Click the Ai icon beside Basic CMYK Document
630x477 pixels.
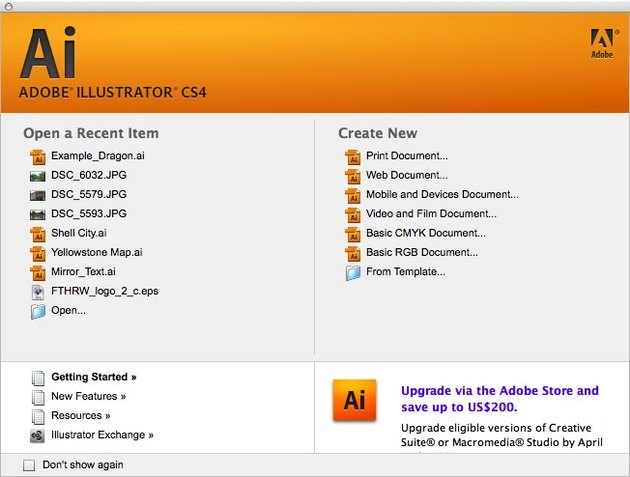pyautogui.click(x=353, y=234)
